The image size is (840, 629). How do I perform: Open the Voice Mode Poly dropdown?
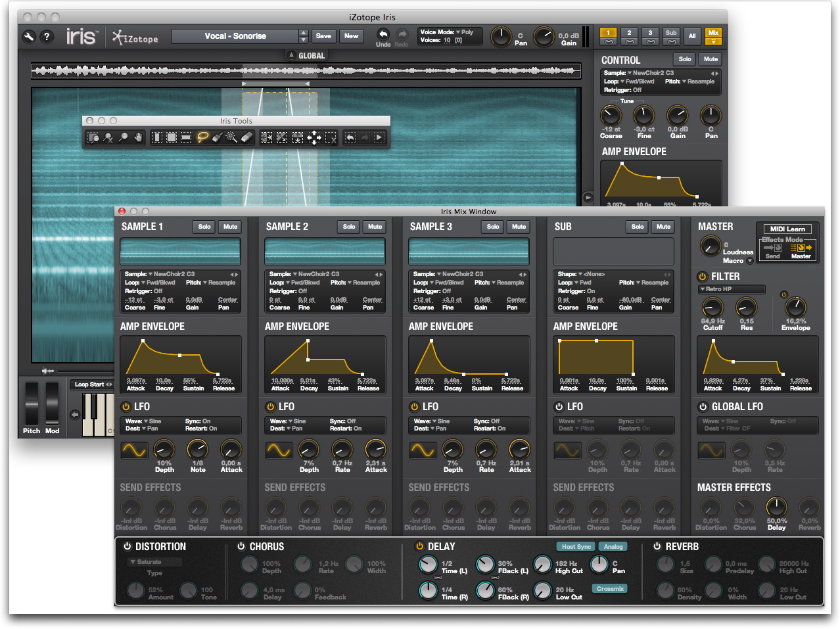pos(464,32)
